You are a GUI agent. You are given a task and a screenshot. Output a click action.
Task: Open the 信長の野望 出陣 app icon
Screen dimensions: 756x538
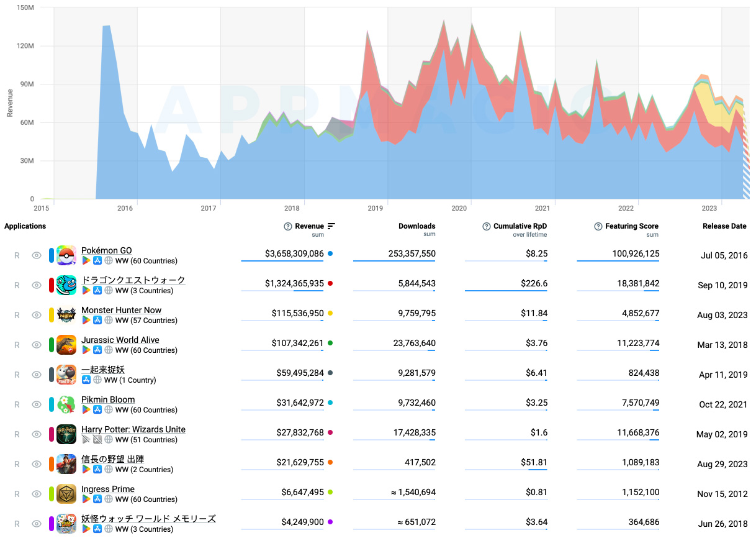pos(66,464)
